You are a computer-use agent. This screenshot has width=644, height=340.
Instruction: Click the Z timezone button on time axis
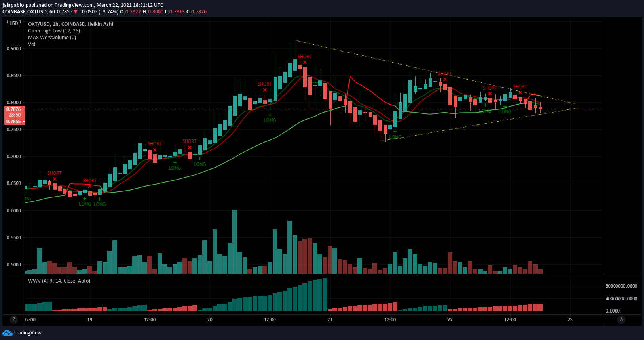(14, 319)
